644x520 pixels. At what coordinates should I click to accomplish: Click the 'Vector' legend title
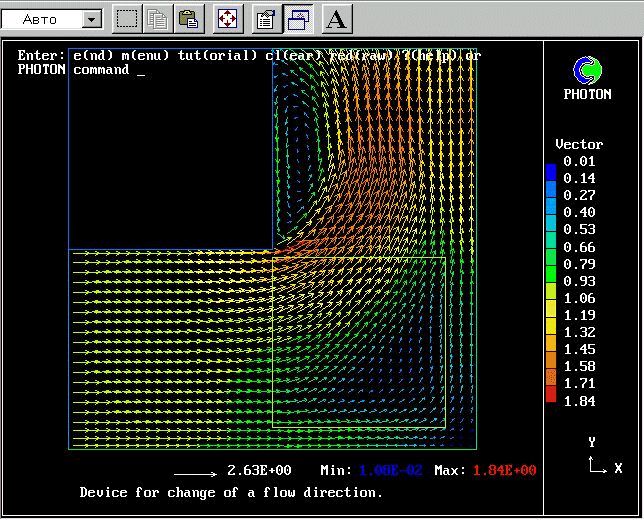pyautogui.click(x=579, y=144)
